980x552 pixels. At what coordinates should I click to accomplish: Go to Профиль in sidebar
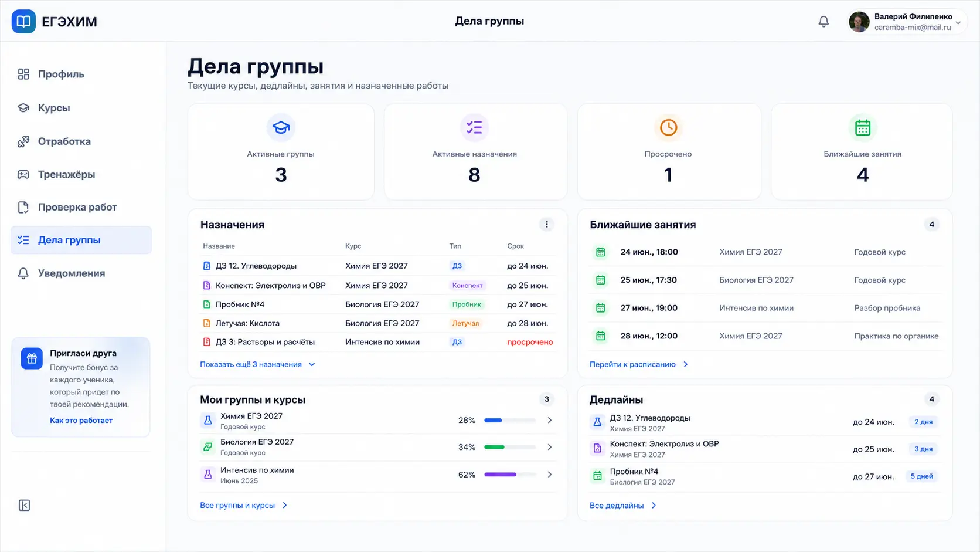(x=81, y=74)
